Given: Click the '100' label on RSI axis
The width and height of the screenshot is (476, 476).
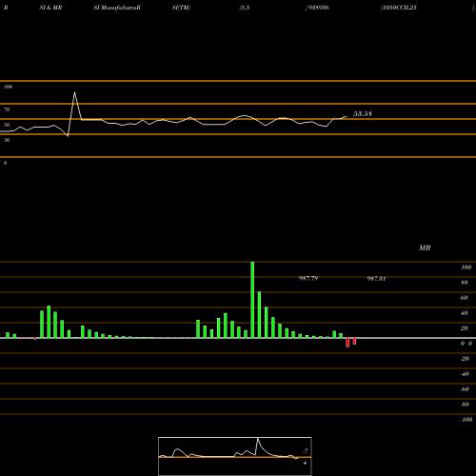Looking at the screenshot, I should 8,87.
